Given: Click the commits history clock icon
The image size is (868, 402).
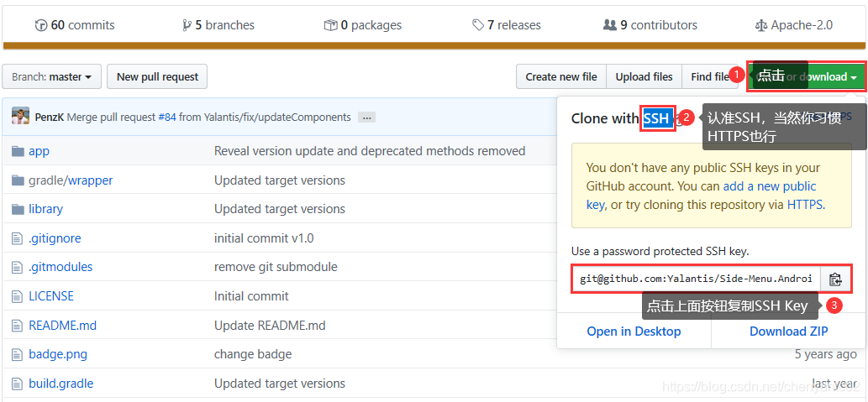Looking at the screenshot, I should pos(41,25).
